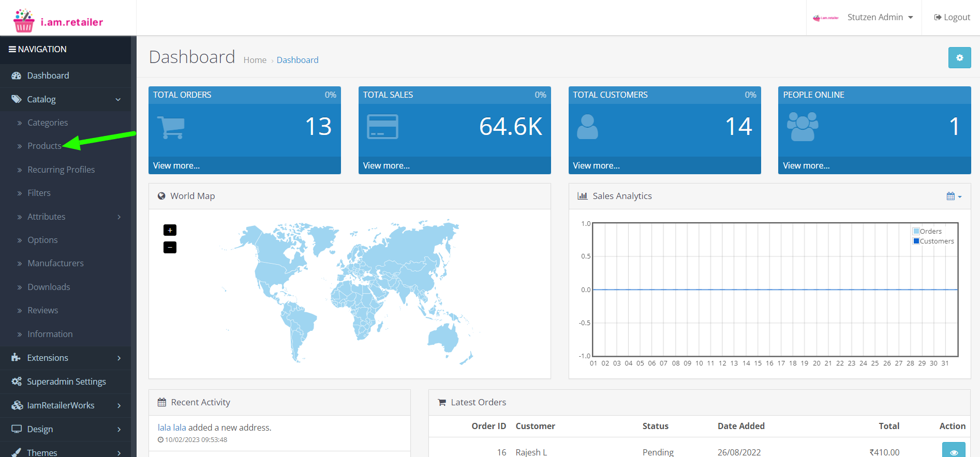Viewport: 980px width, 457px height.
Task: Collapse the Catalog menu chevron
Action: coord(118,99)
